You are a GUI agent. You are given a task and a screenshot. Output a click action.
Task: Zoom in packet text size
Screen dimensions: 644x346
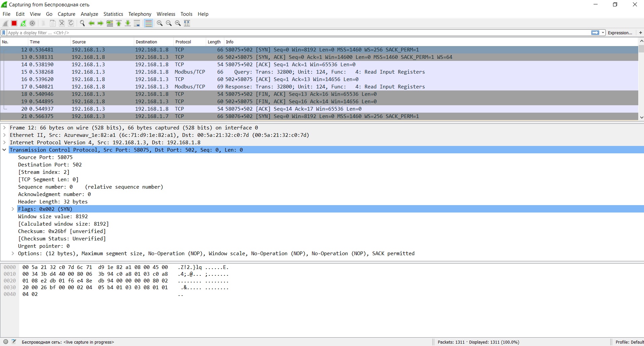pos(160,23)
